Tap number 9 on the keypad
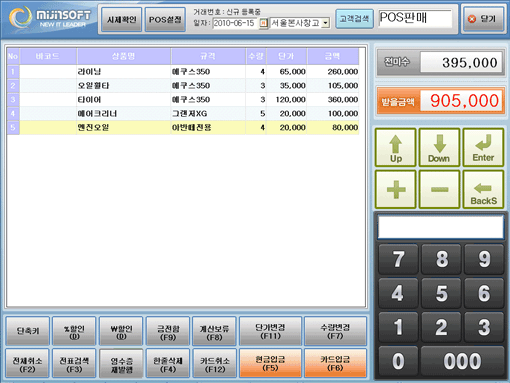The image size is (510, 383). coord(484,259)
